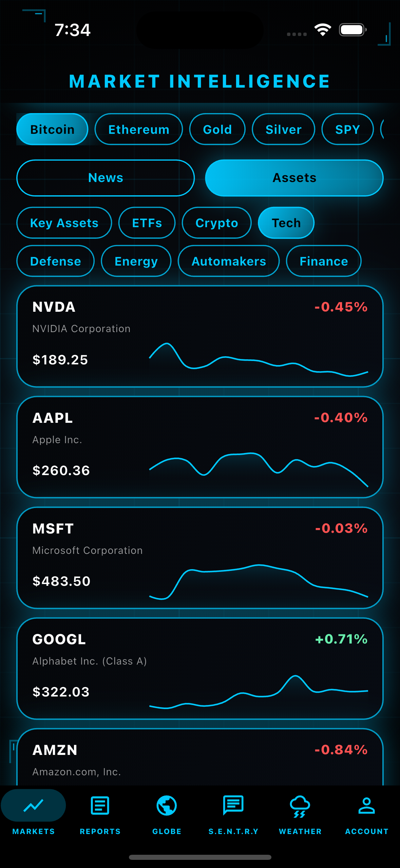Tap the battery status icon
The width and height of the screenshot is (400, 868).
tap(353, 30)
